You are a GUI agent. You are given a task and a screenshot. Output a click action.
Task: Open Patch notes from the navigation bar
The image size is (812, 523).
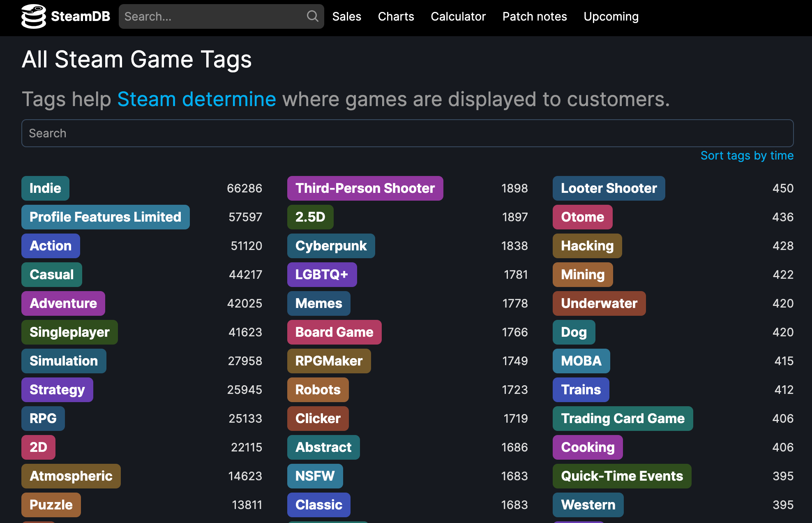coord(534,16)
